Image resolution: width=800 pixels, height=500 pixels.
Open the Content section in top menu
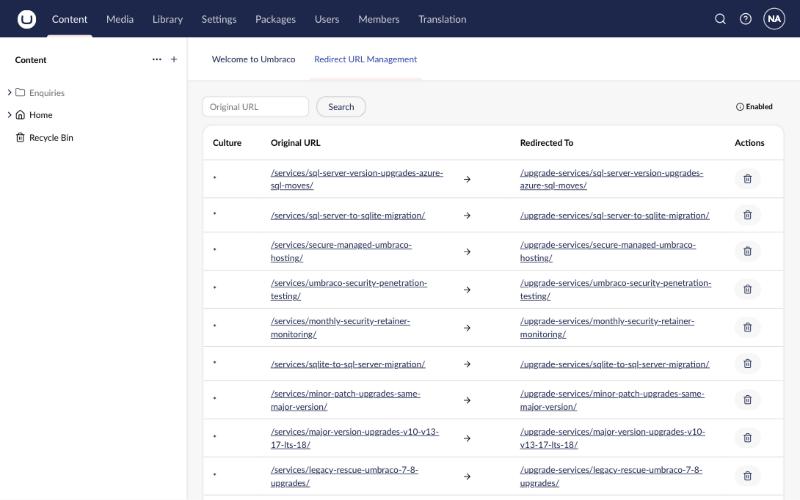(69, 19)
